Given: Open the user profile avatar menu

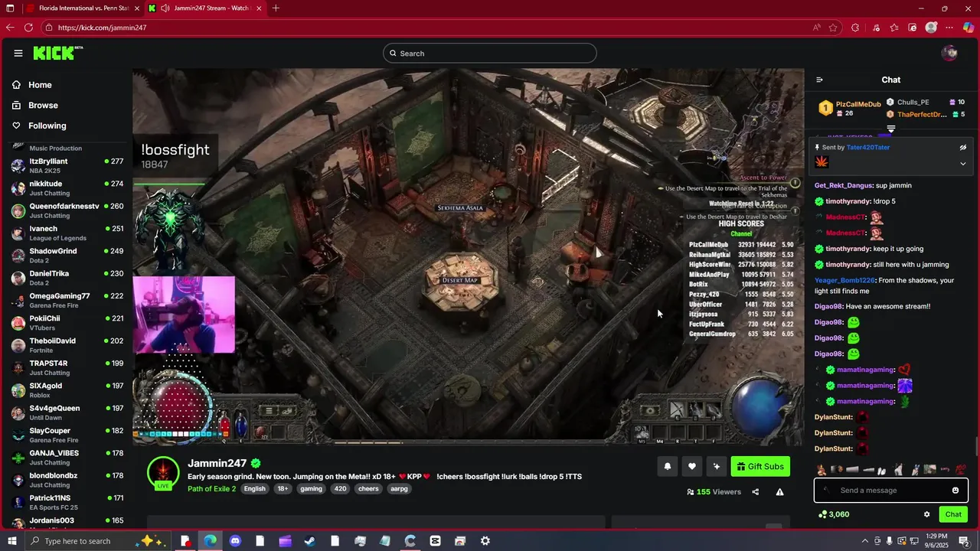Looking at the screenshot, I should click(x=949, y=53).
